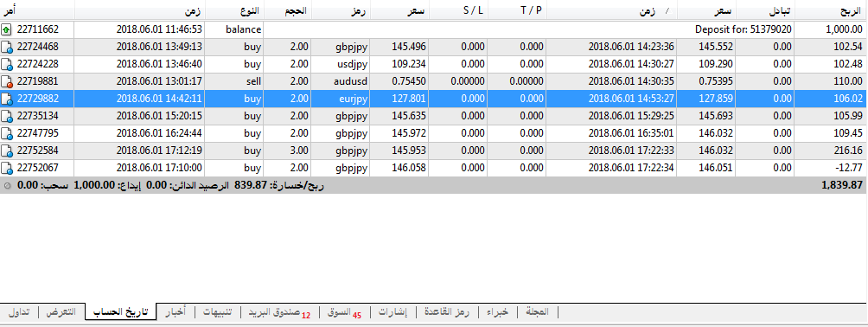Click the buy order icon for 22724468

point(7,47)
